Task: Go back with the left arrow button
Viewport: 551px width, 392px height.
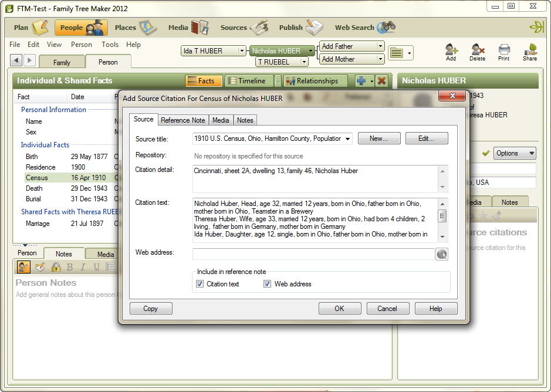Action: 16,60
